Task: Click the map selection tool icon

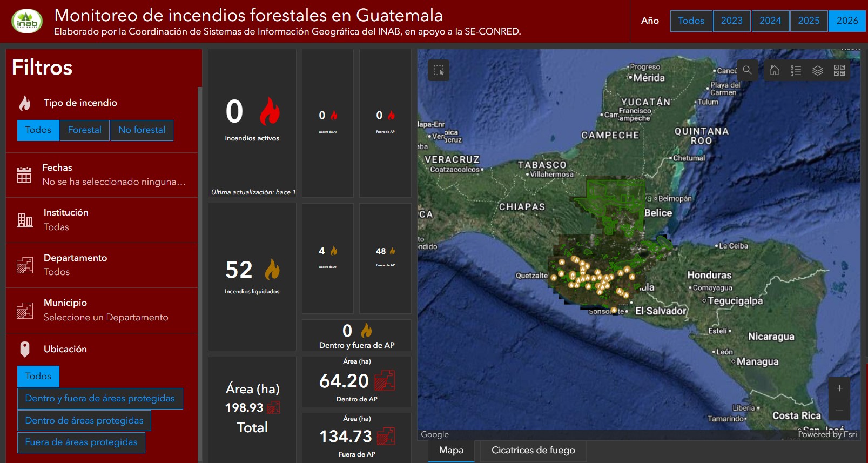Action: pyautogui.click(x=439, y=71)
